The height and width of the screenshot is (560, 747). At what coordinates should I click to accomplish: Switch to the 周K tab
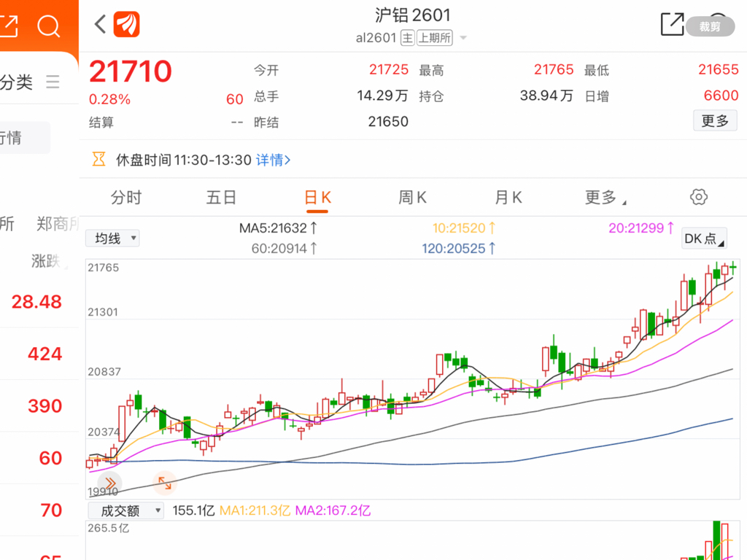(x=412, y=198)
